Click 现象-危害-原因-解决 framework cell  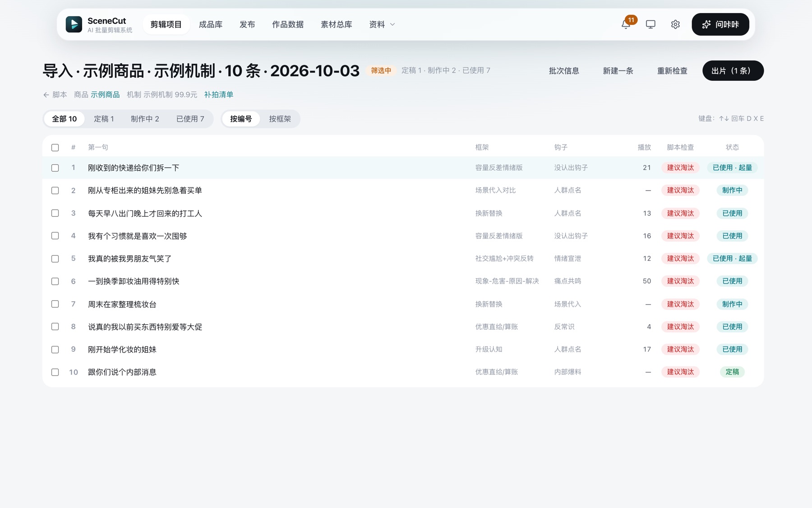507,281
